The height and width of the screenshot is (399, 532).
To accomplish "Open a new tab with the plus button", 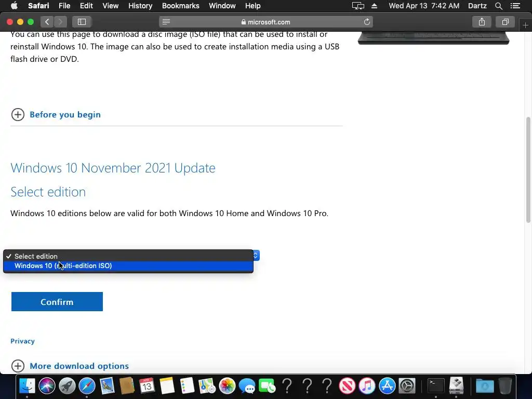I will (x=525, y=25).
